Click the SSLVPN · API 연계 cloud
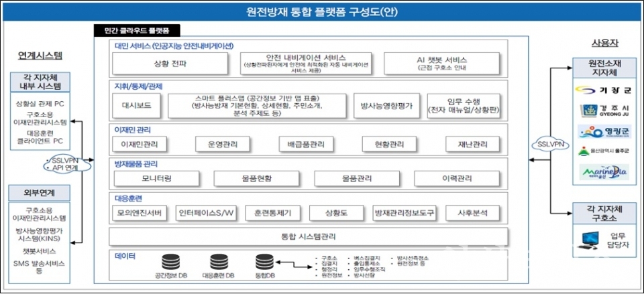Screen dimensions: 644x294 (66, 164)
